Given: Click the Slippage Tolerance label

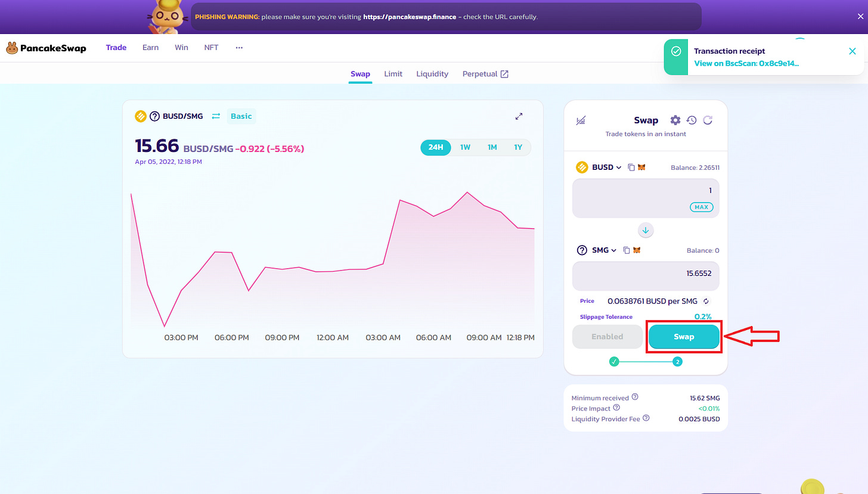Looking at the screenshot, I should (x=606, y=317).
